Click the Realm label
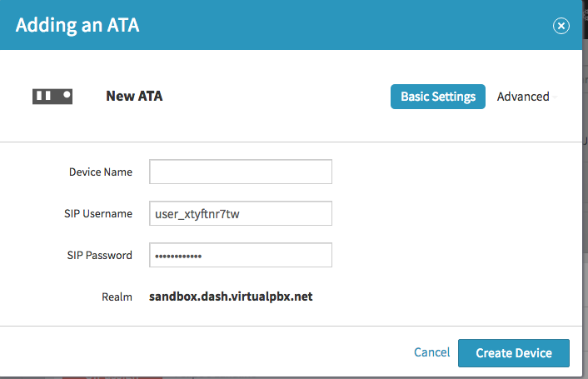The height and width of the screenshot is (379, 588). [117, 297]
